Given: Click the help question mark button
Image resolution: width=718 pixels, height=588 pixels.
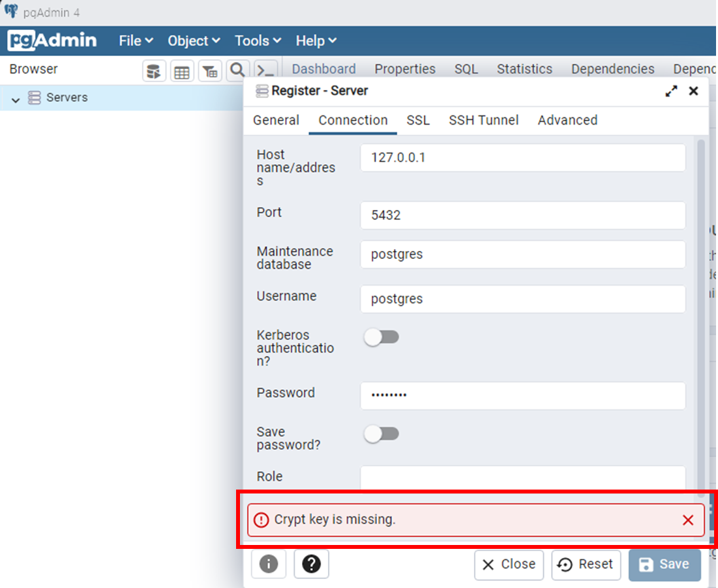Looking at the screenshot, I should click(311, 564).
